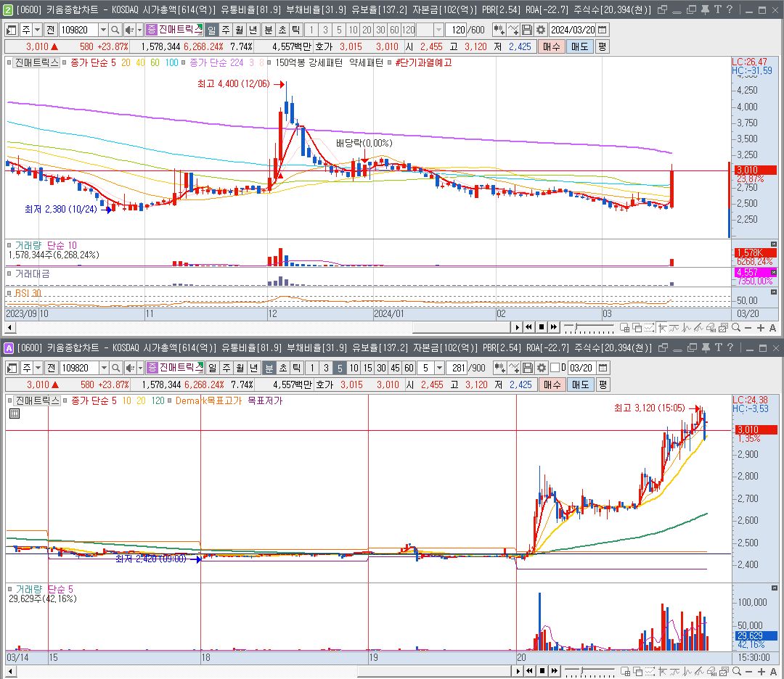Toggle the D checkbox in bottom chart toolbar
This screenshot has height=679, width=784.
[x=555, y=368]
